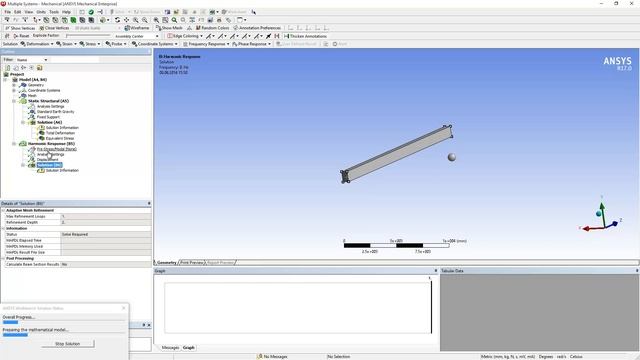Switch to the Geometry tab
This screenshot has width=640, height=360.
tap(167, 262)
